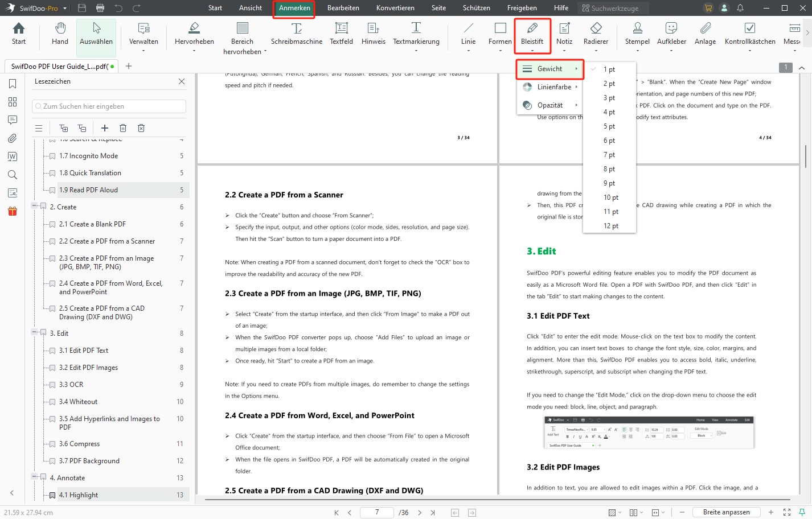Select 10 pt line weight
The image size is (812, 519).
[x=609, y=197]
